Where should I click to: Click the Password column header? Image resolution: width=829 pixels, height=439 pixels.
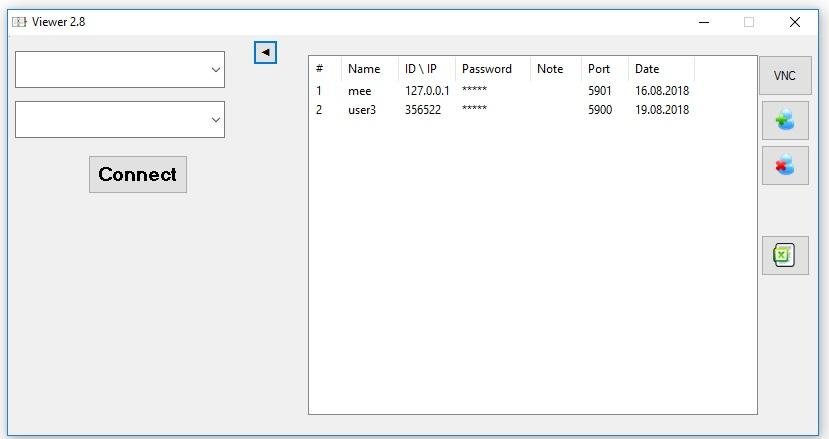pyautogui.click(x=493, y=69)
